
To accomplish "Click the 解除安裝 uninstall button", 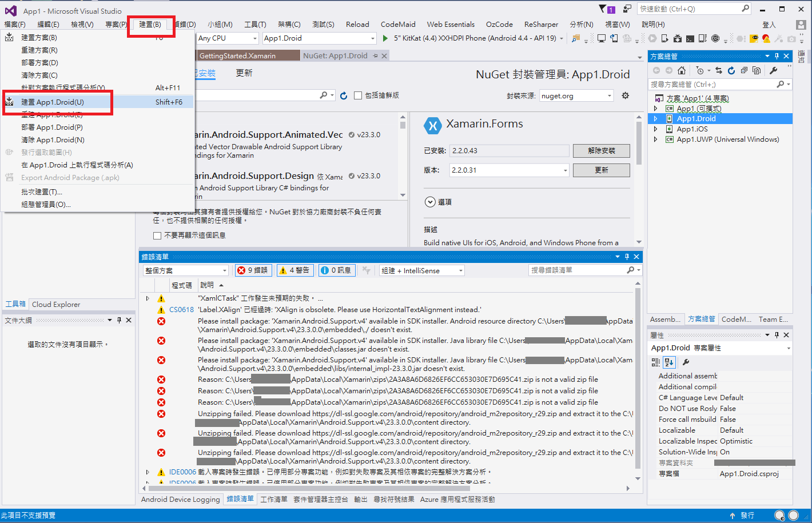I will tap(601, 151).
